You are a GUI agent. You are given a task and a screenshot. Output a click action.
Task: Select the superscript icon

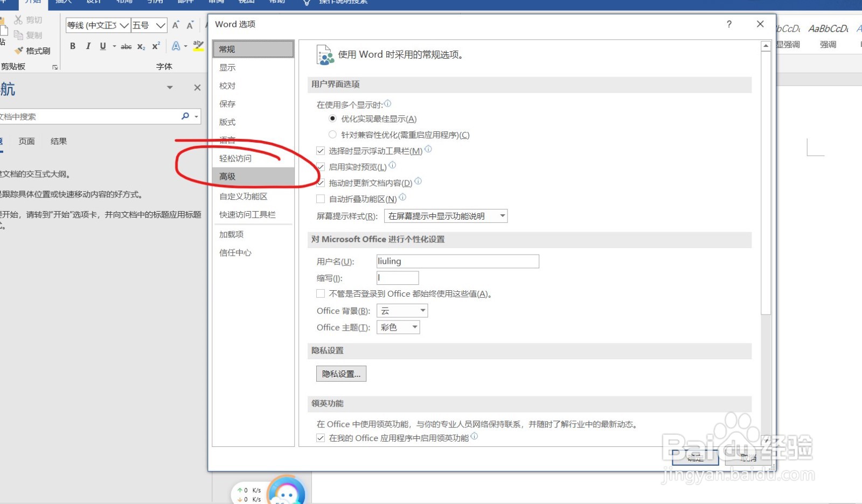[155, 46]
